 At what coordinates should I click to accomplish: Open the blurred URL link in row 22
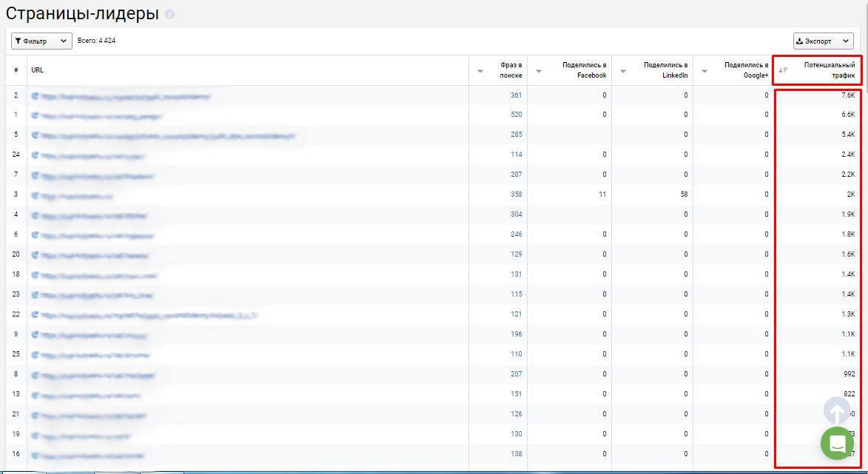point(148,315)
